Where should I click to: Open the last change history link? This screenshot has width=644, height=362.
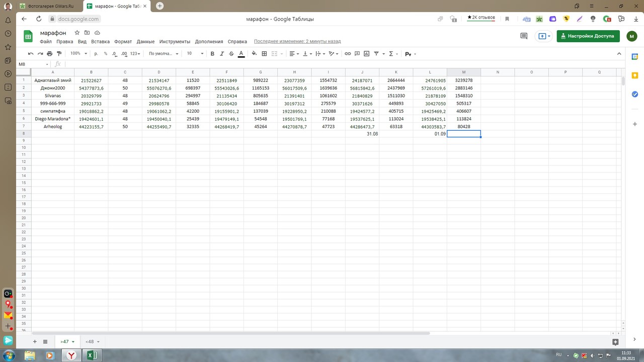pyautogui.click(x=297, y=42)
